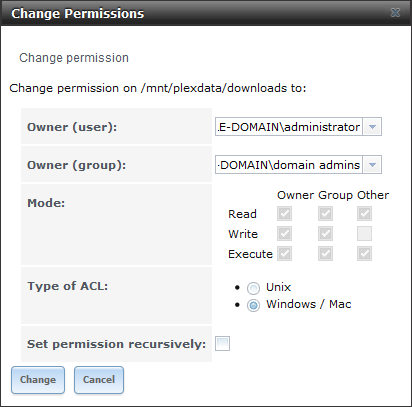Toggle Owner Write permission checkbox
412x407 pixels.
pos(284,234)
